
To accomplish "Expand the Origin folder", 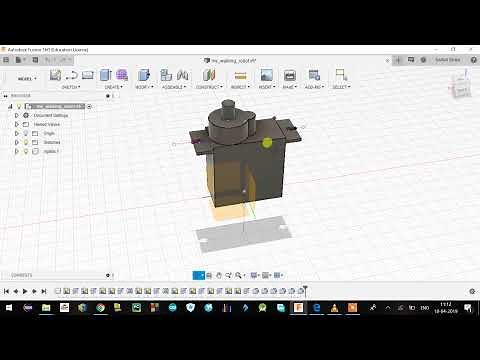I will click(16, 133).
